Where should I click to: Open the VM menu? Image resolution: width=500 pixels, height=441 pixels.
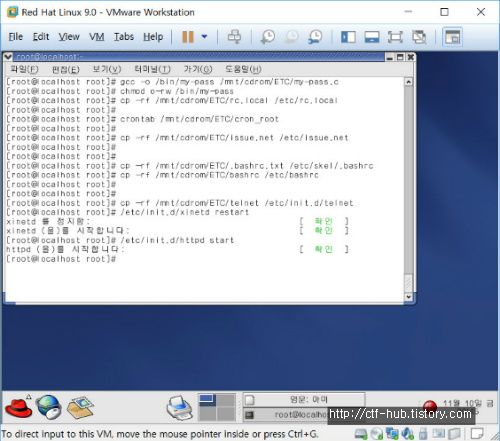pyautogui.click(x=97, y=37)
